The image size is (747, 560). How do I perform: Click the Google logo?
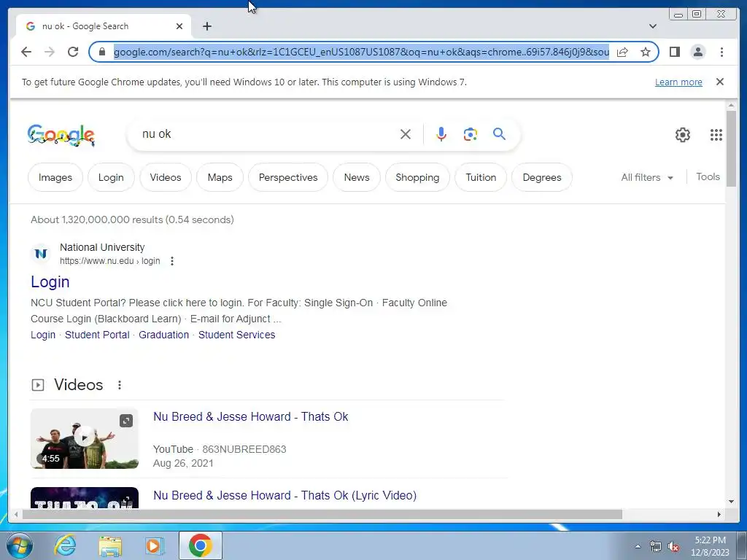click(61, 135)
